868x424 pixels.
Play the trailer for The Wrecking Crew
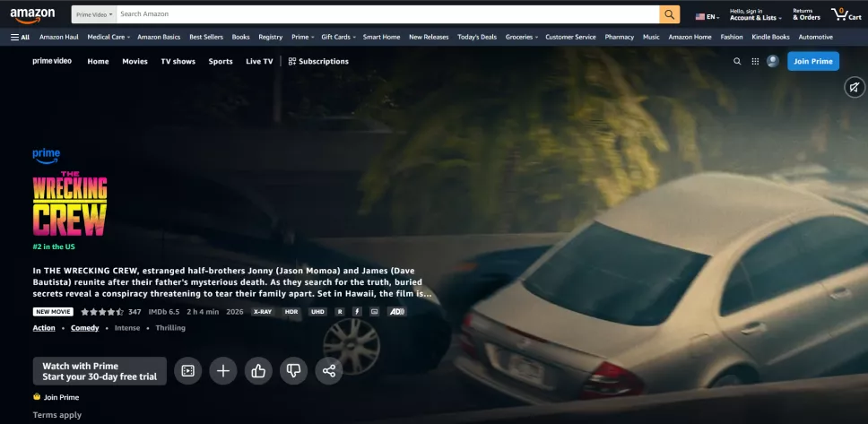click(x=187, y=371)
